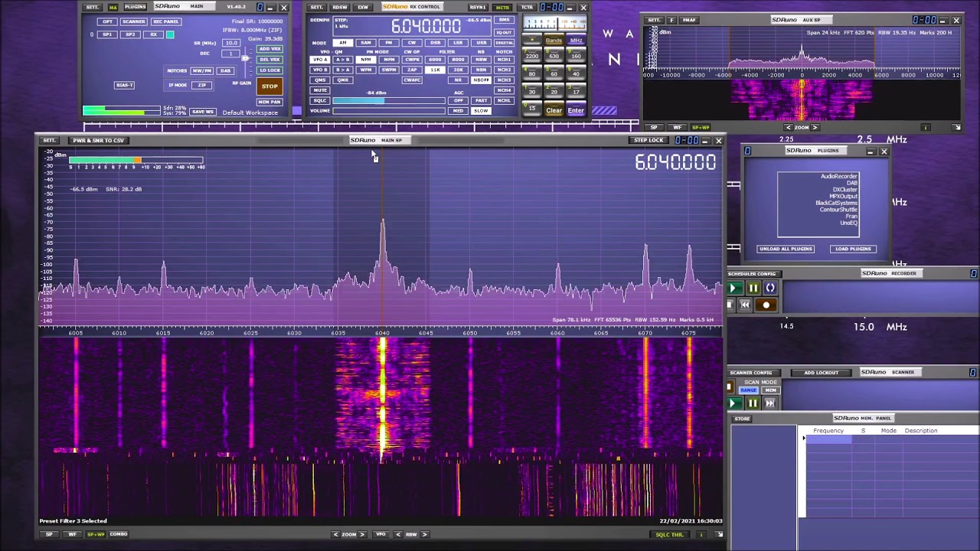This screenshot has height=551, width=980.
Task: Toggle LO LOCK in Main panel
Action: (269, 70)
